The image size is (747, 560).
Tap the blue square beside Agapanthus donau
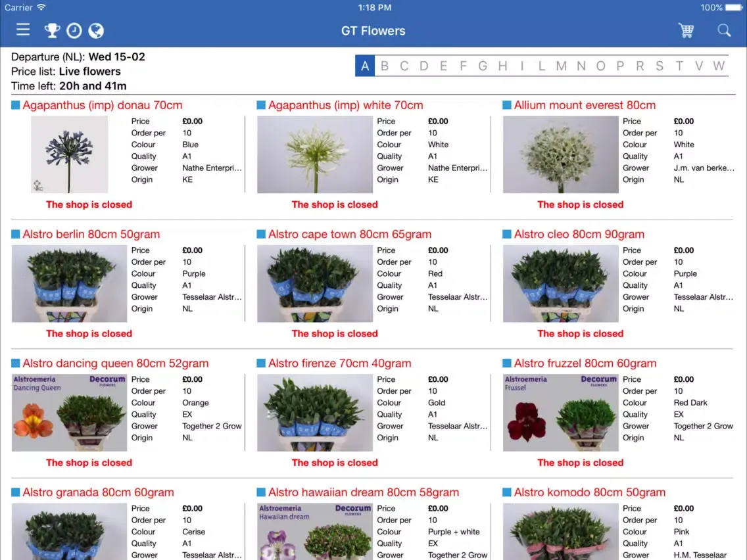coord(16,105)
